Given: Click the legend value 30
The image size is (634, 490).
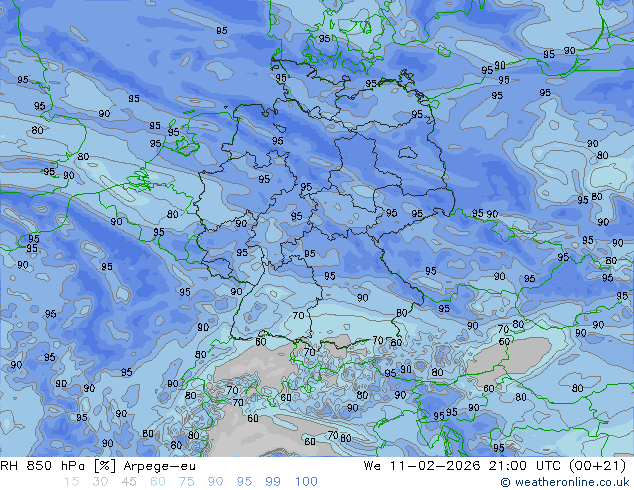Looking at the screenshot, I should [100, 482].
